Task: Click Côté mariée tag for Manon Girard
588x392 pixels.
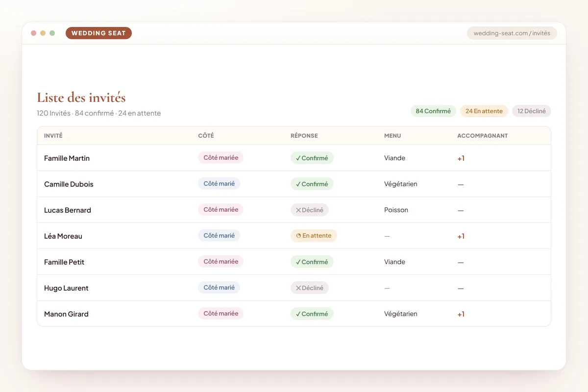Action: [x=220, y=314]
